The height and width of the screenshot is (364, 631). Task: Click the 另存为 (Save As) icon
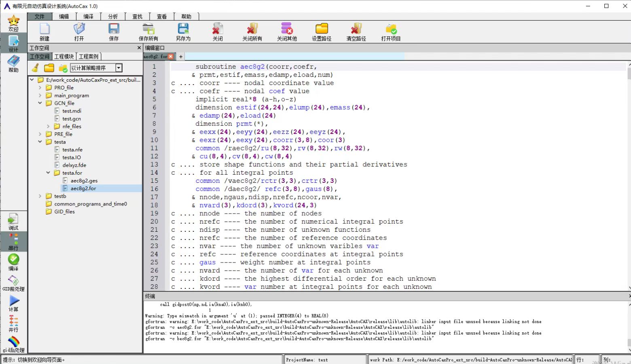point(183,29)
